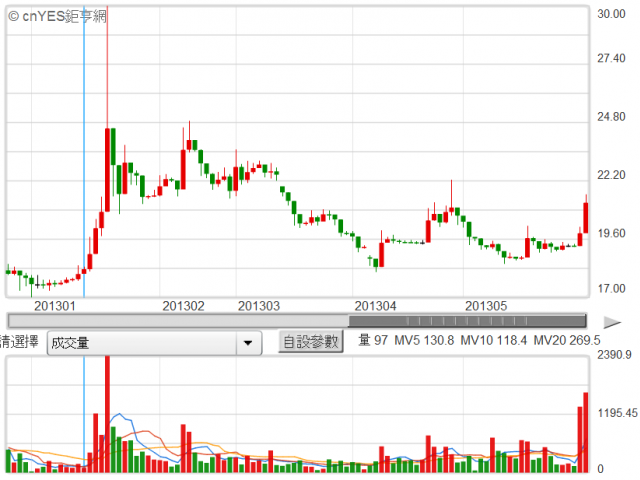Click the 201305 date label
The height and width of the screenshot is (480, 640).
[x=486, y=306]
